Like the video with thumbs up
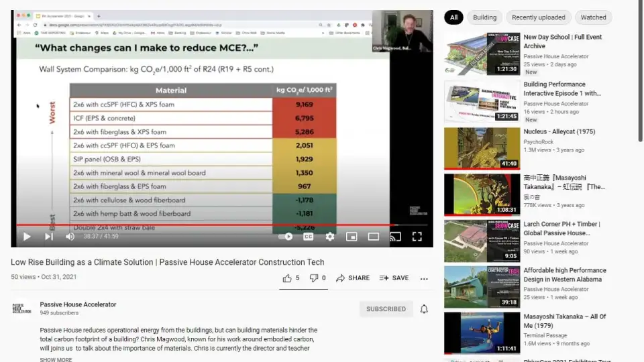The height and width of the screenshot is (362, 644). click(x=290, y=278)
